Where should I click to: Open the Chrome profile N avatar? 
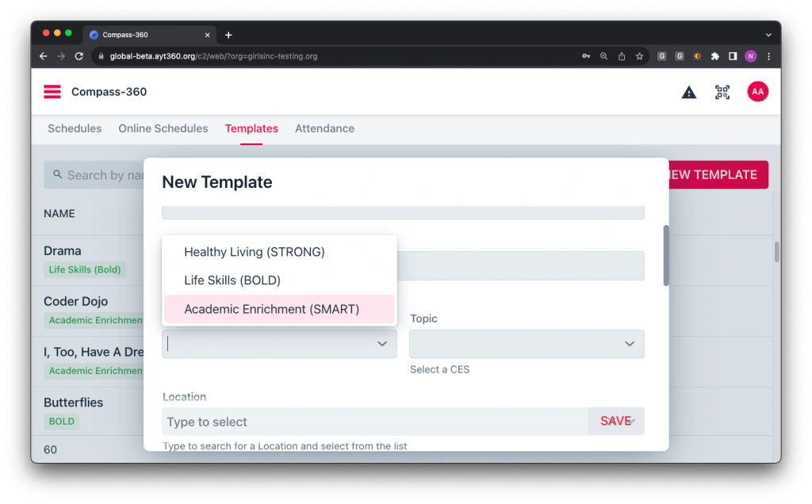(x=750, y=56)
